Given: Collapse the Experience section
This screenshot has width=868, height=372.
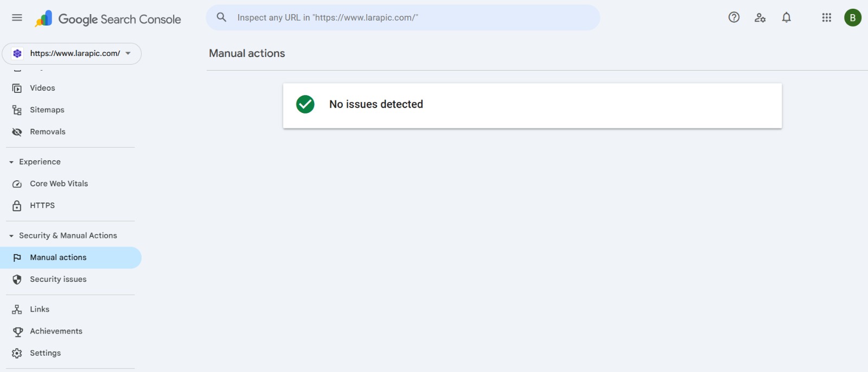Looking at the screenshot, I should [x=11, y=162].
